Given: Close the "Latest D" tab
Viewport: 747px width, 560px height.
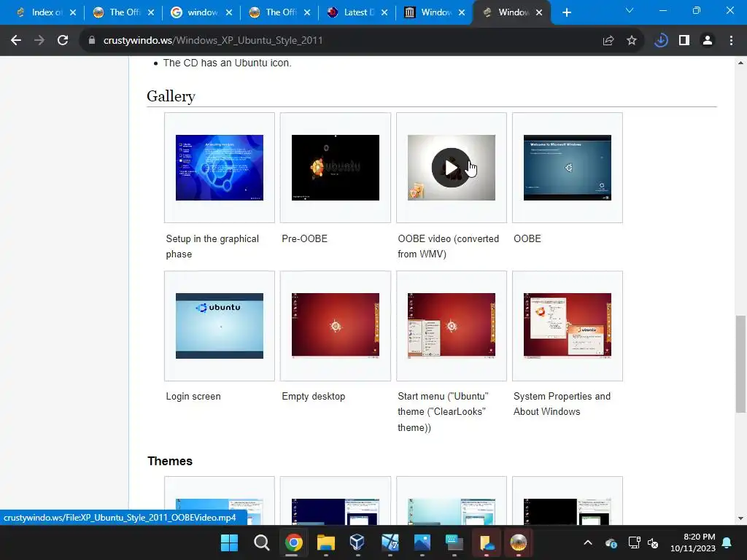Looking at the screenshot, I should (384, 12).
